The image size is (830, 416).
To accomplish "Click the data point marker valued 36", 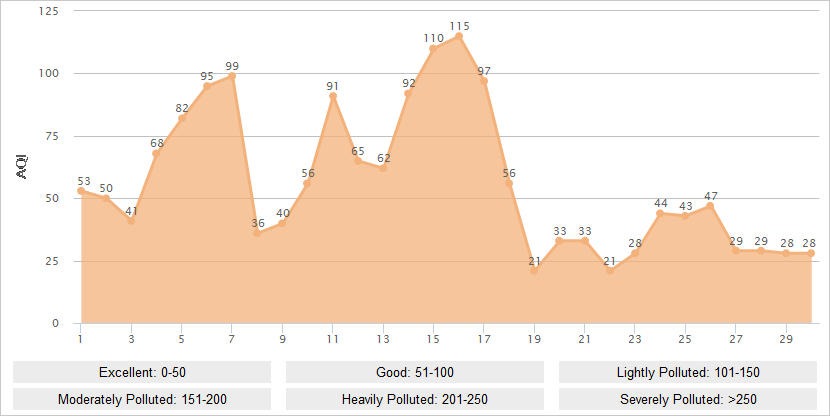I will click(257, 233).
